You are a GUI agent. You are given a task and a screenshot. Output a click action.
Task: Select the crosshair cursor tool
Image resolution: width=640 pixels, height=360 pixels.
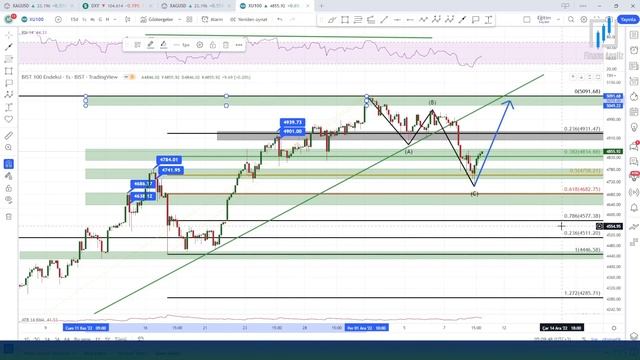click(x=9, y=35)
